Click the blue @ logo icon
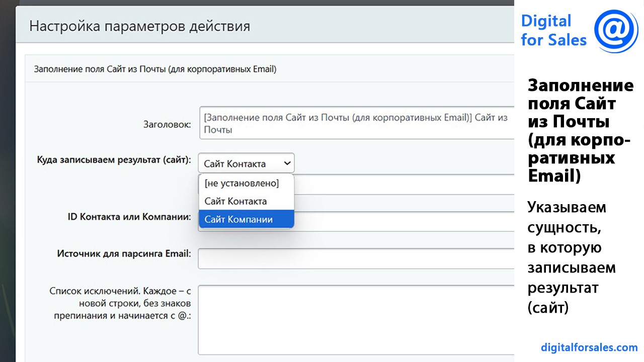The width and height of the screenshot is (644, 362). click(x=616, y=30)
